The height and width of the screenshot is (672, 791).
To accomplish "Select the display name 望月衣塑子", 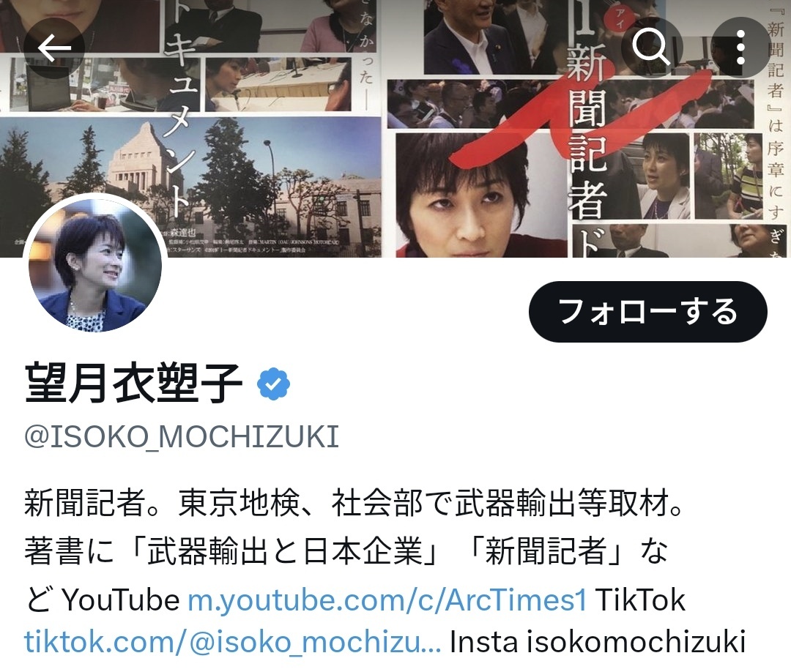I will click(134, 384).
